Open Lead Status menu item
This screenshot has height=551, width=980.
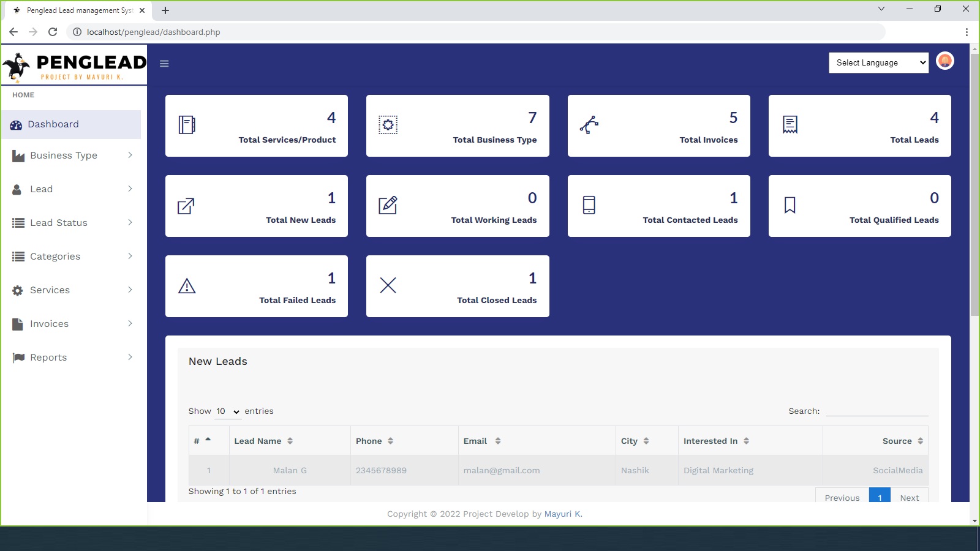(71, 223)
